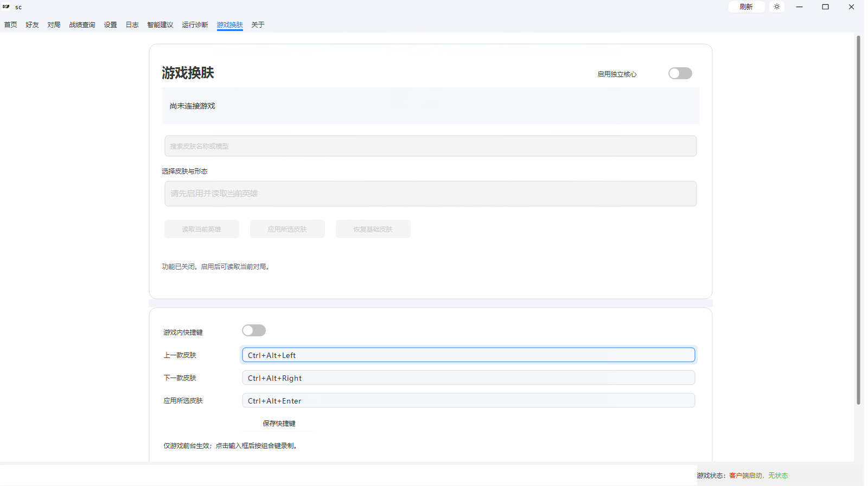Click the 刷新 refresh button

(x=746, y=7)
